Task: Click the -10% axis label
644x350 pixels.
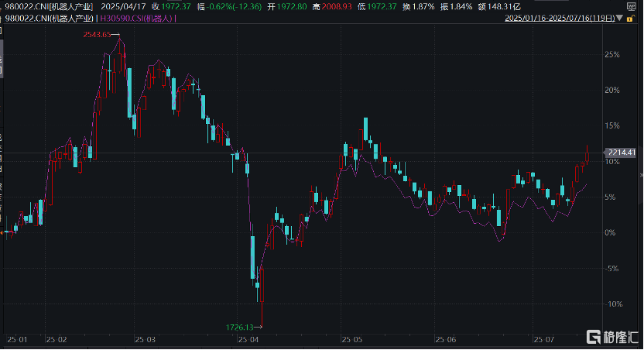Action: pyautogui.click(x=613, y=304)
